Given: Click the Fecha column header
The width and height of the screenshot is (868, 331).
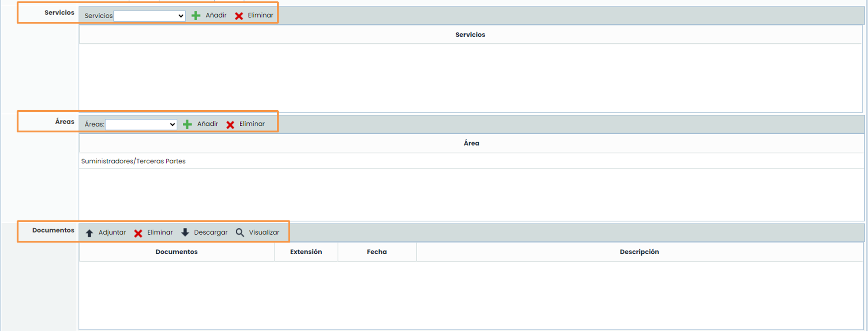Looking at the screenshot, I should 377,252.
